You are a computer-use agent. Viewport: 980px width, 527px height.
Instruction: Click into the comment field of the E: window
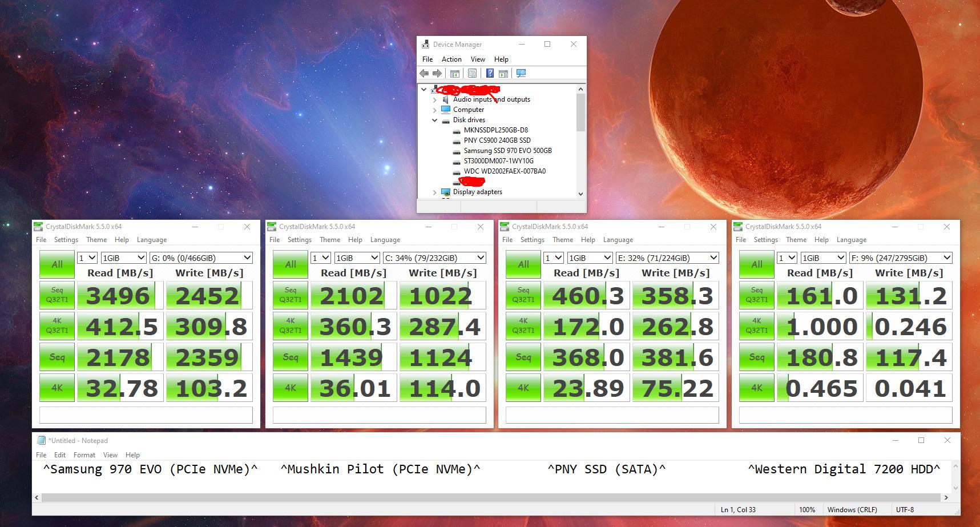coord(612,415)
